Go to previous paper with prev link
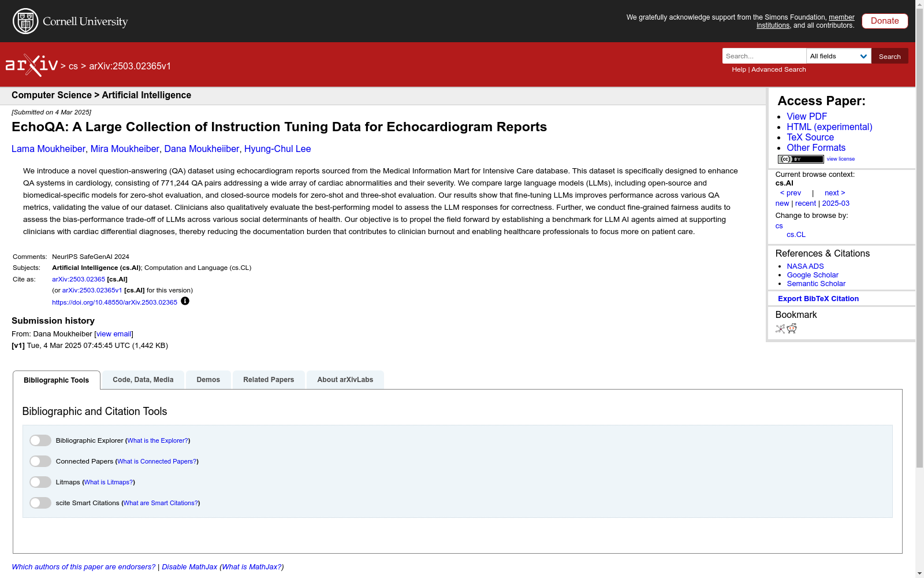 [791, 193]
